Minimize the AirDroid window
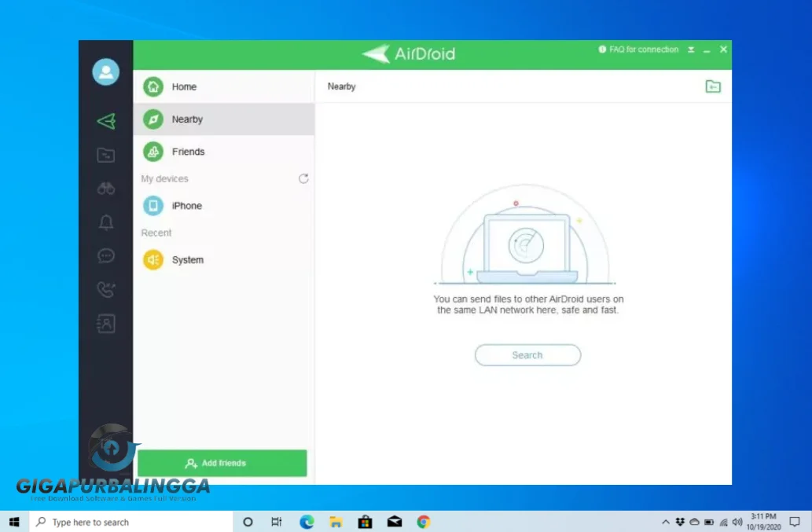The width and height of the screenshot is (812, 532). click(707, 50)
